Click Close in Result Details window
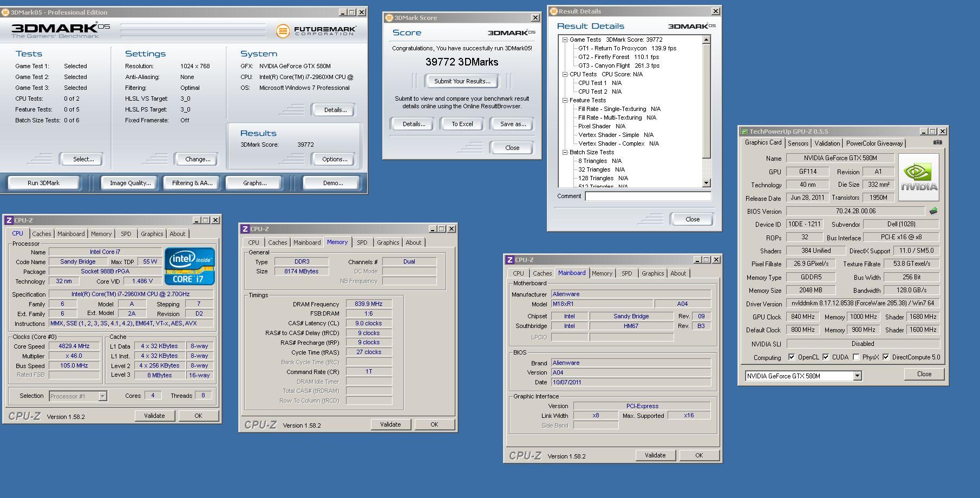This screenshot has width=980, height=498. [x=692, y=219]
